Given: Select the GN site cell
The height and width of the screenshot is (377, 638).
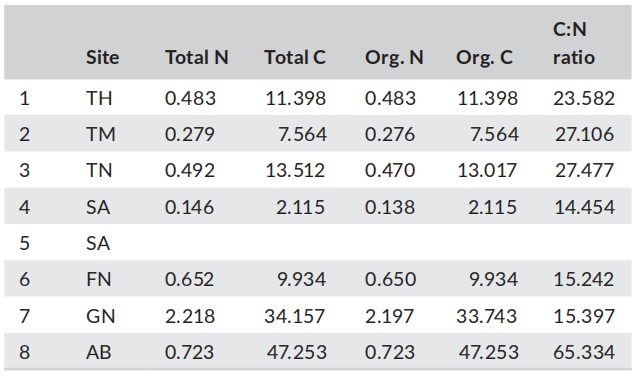Looking at the screenshot, I should coord(101,316).
